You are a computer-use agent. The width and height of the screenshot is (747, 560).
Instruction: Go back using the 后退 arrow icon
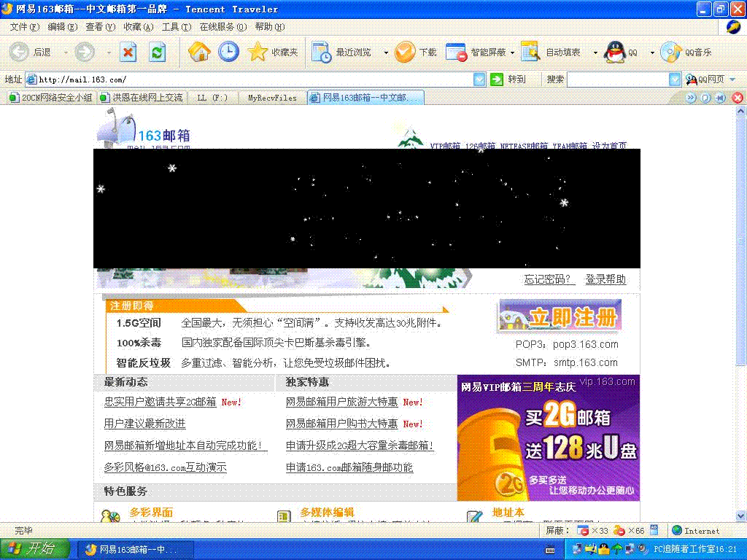point(20,52)
